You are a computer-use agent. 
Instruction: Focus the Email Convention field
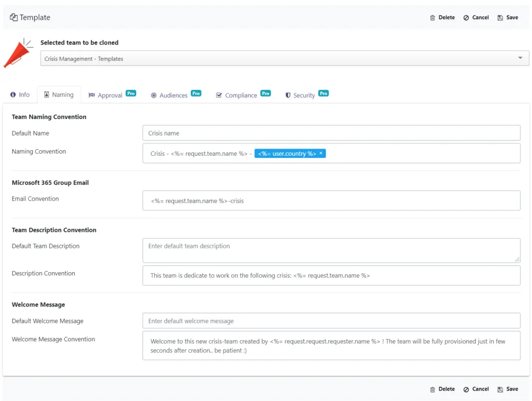pyautogui.click(x=331, y=200)
